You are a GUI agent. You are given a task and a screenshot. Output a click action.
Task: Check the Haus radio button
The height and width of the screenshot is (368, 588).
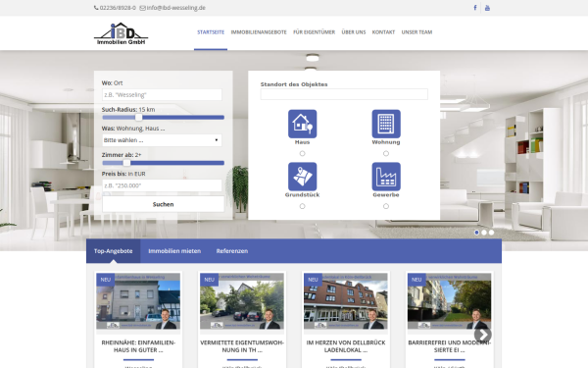pyautogui.click(x=302, y=153)
